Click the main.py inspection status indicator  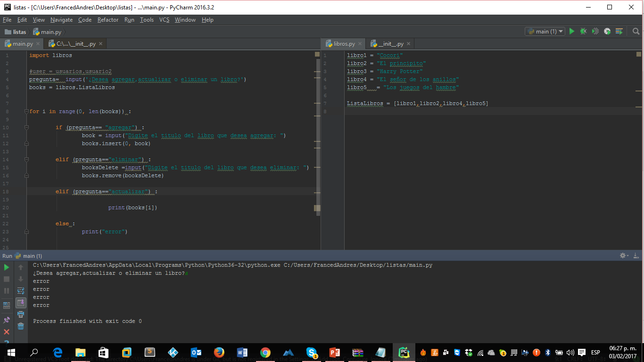point(317,55)
